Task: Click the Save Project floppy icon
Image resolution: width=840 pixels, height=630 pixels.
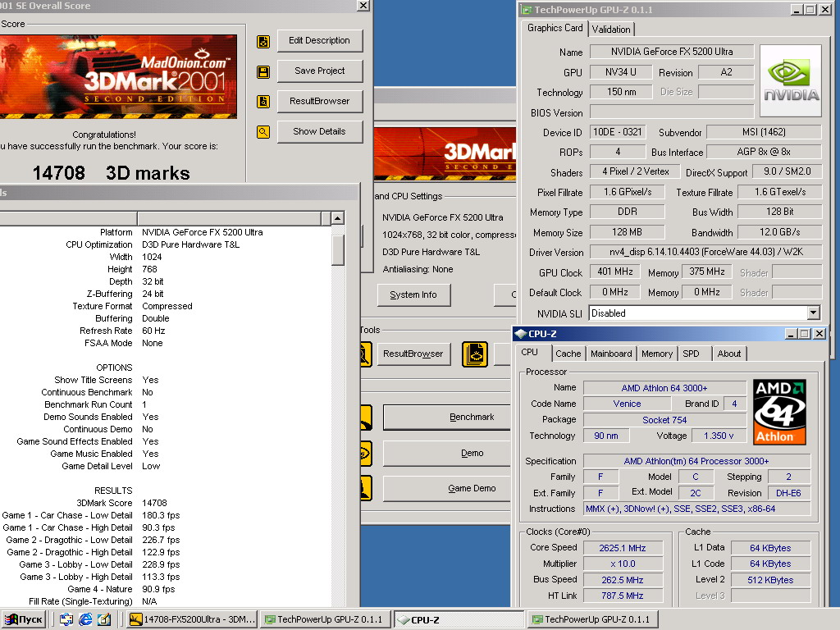Action: (263, 72)
